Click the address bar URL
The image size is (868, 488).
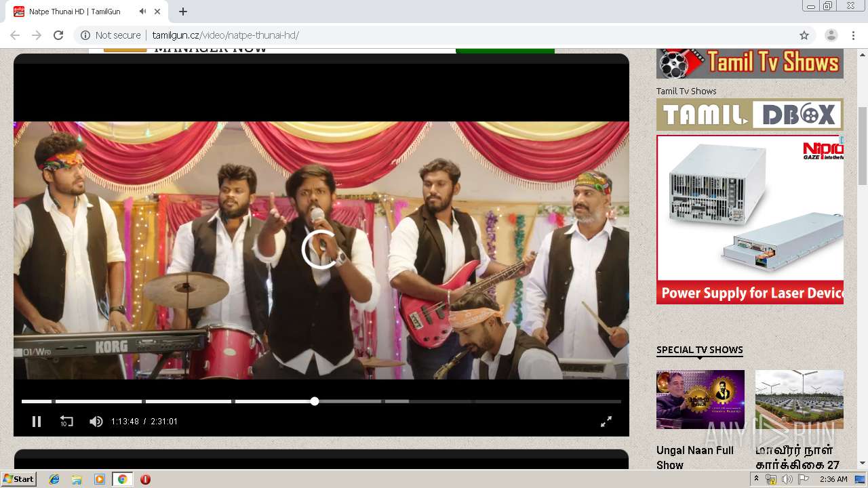pyautogui.click(x=225, y=35)
